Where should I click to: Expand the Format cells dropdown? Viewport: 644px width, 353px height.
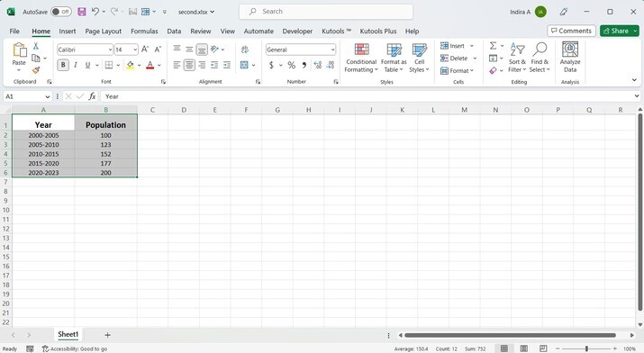(472, 70)
